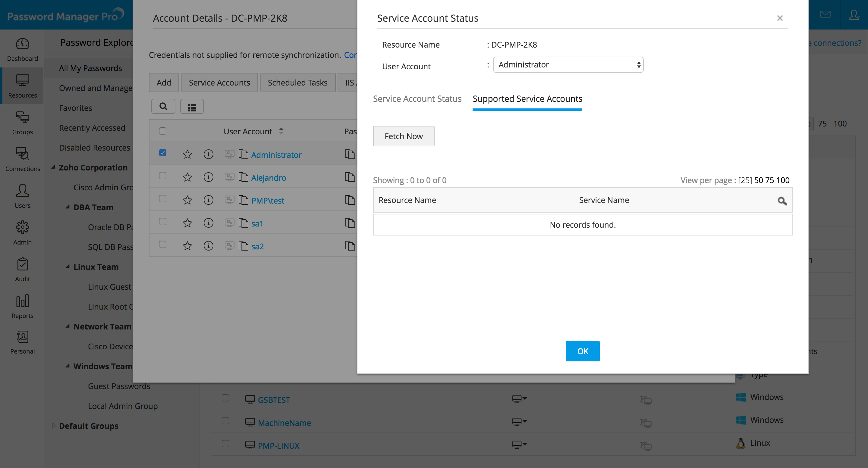The height and width of the screenshot is (468, 868).
Task: Mark Alejandro account as favorite star
Action: tap(187, 177)
